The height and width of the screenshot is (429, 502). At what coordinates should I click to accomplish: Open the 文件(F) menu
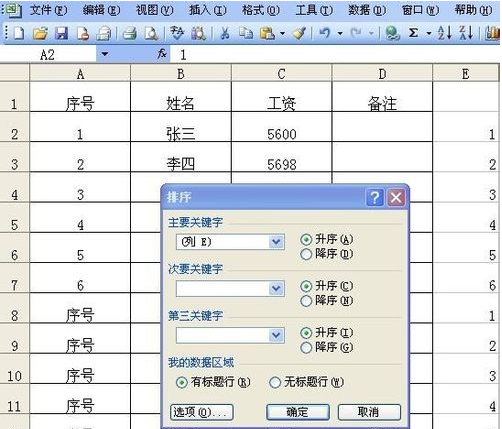pos(48,11)
